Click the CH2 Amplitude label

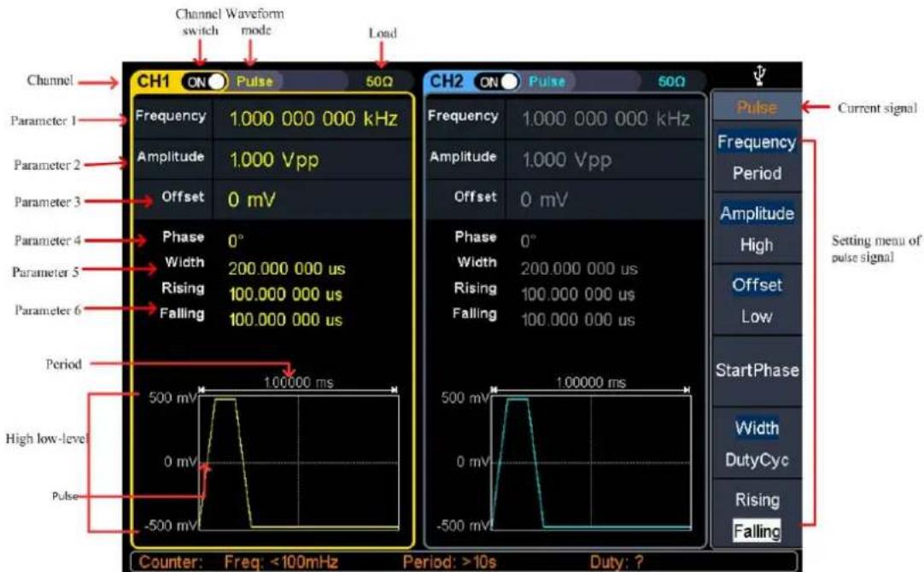coord(463,157)
